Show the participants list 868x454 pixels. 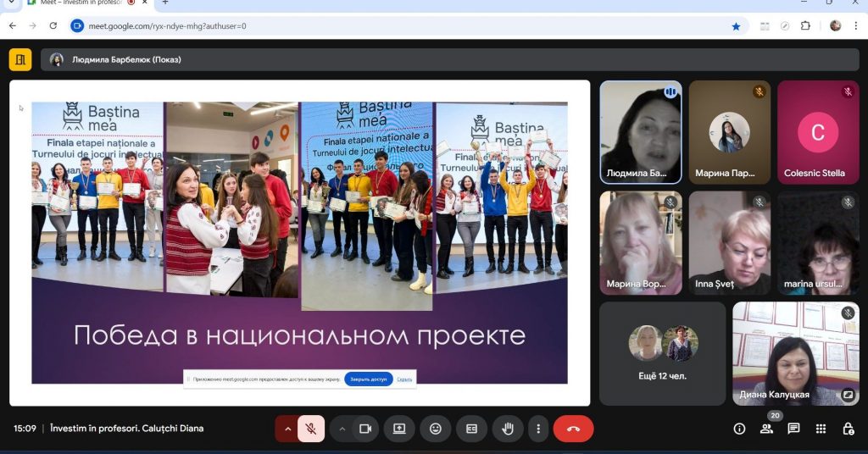click(x=766, y=429)
